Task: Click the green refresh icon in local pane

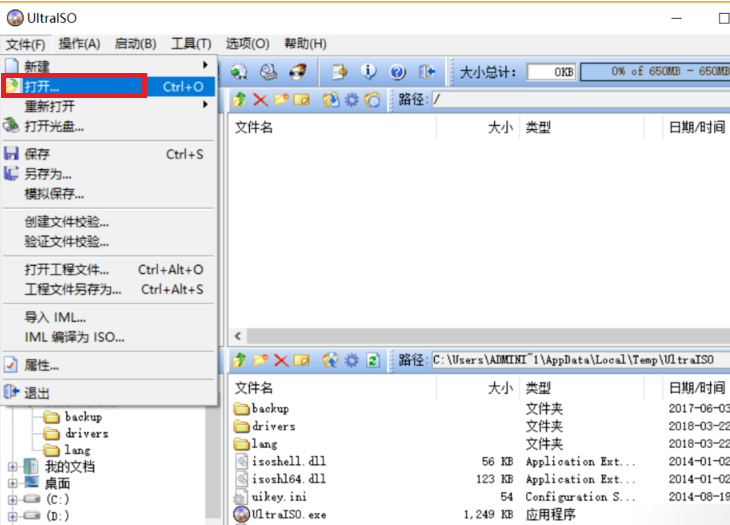Action: pos(372,360)
